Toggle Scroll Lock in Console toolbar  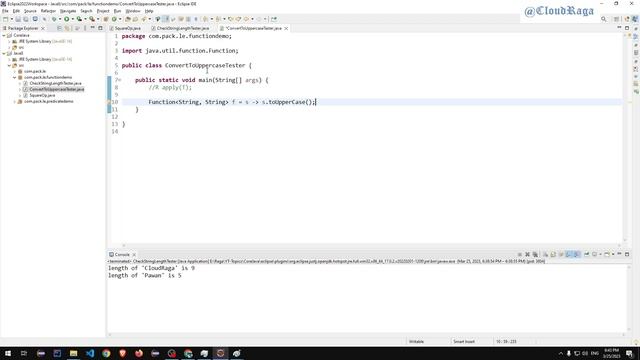(x=553, y=254)
